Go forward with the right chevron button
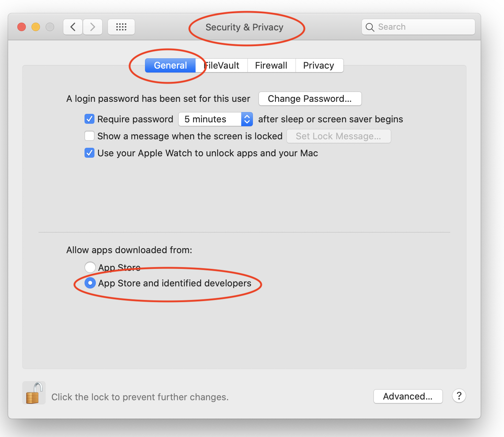The height and width of the screenshot is (437, 504). pos(93,27)
